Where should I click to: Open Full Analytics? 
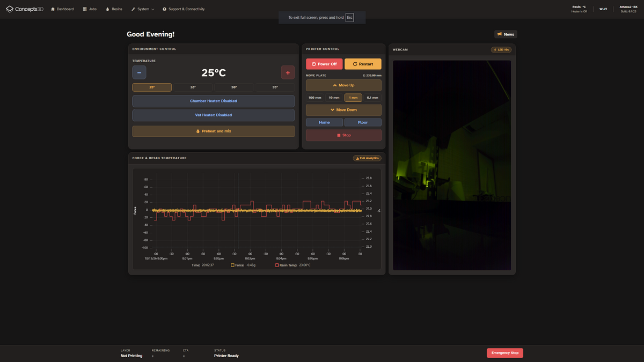coord(367,158)
